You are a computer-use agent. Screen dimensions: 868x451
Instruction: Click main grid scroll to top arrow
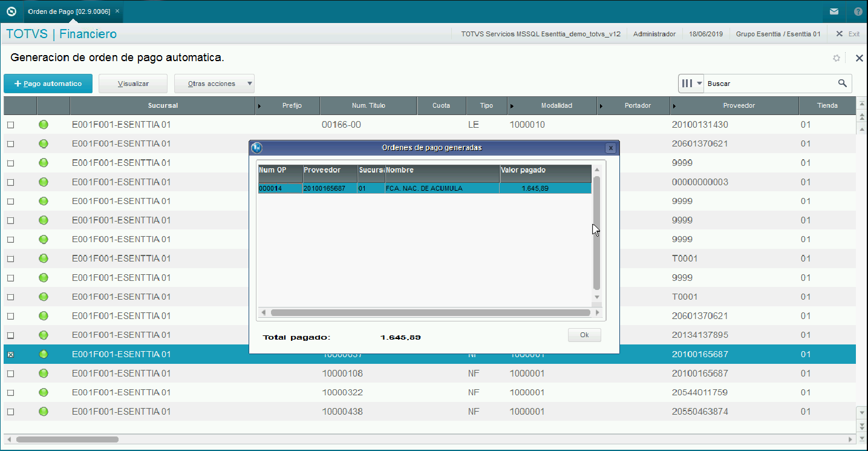point(861,103)
